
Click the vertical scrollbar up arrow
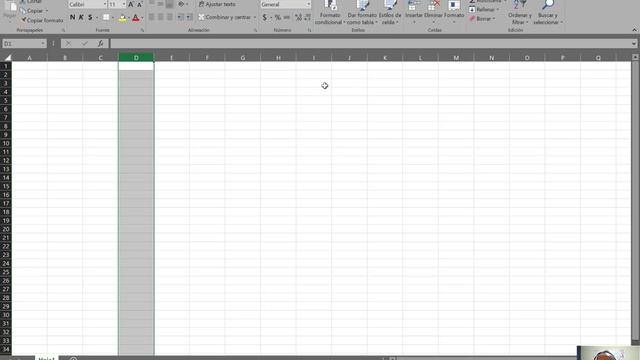tap(635, 58)
